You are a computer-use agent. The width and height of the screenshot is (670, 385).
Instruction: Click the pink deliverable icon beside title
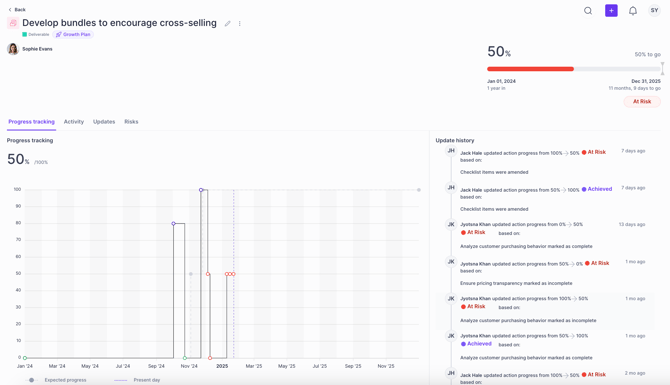tap(13, 23)
